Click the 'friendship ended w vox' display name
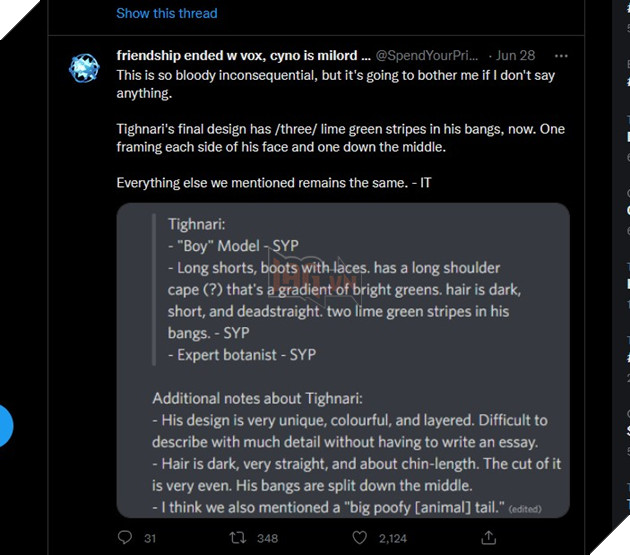This screenshot has width=630, height=555. [243, 55]
